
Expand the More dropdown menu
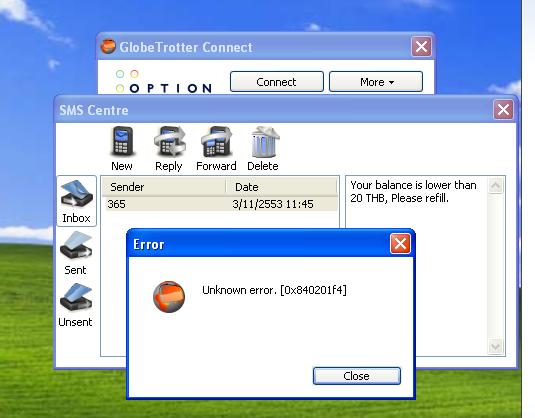(376, 82)
